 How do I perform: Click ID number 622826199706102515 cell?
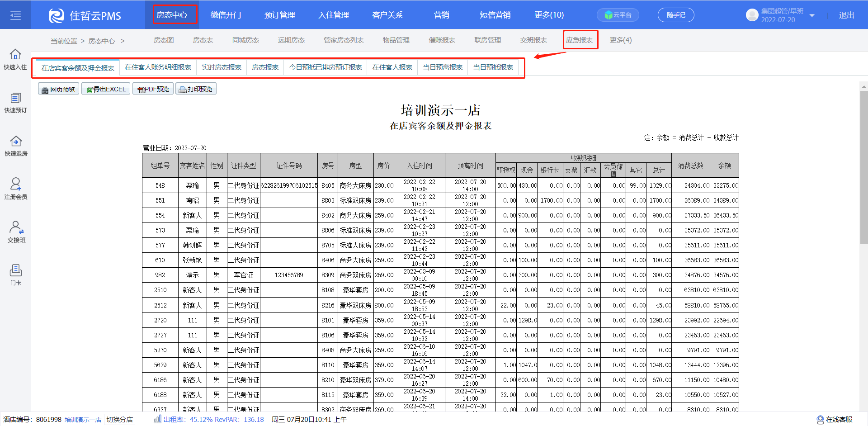(x=289, y=185)
